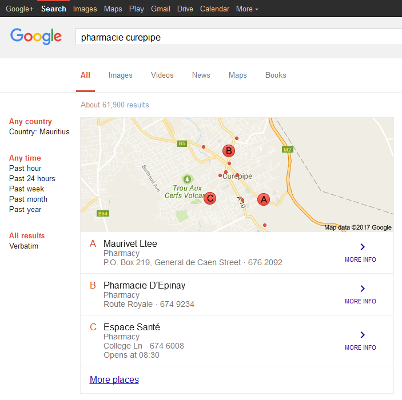Open Pharmacie D'Epinay listing
This screenshot has width=402, height=400.
click(x=144, y=286)
